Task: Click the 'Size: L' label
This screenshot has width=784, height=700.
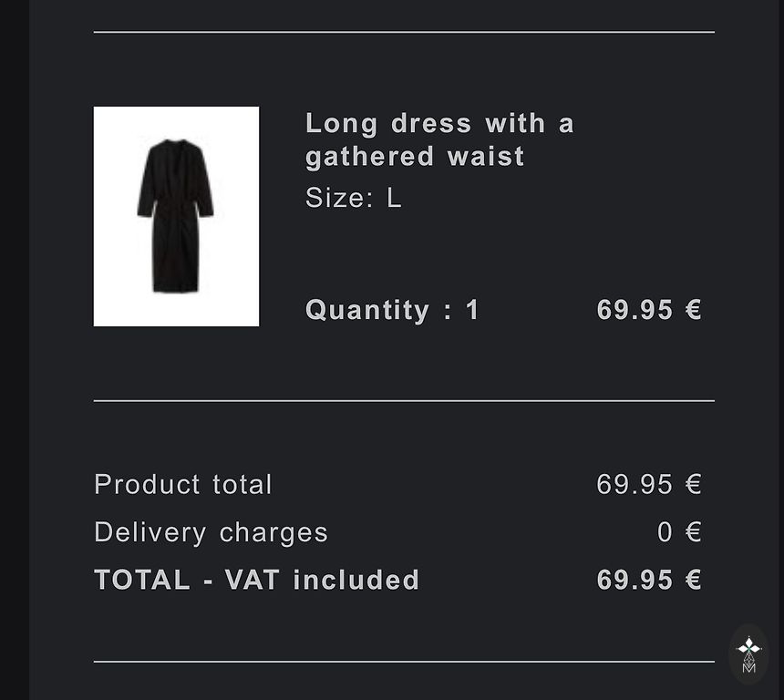Action: pos(353,198)
